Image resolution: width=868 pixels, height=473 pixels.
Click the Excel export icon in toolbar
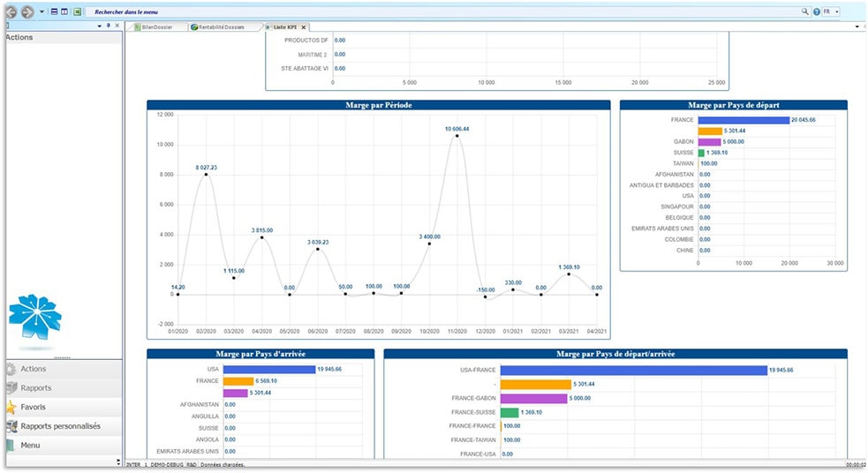(78, 12)
